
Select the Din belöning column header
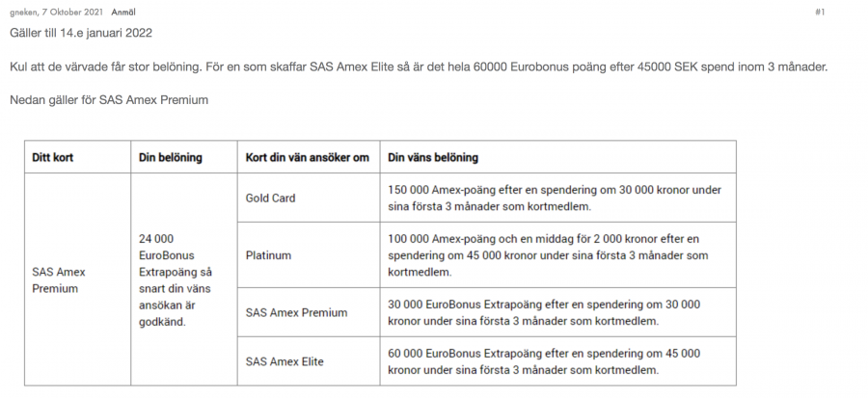pyautogui.click(x=171, y=157)
